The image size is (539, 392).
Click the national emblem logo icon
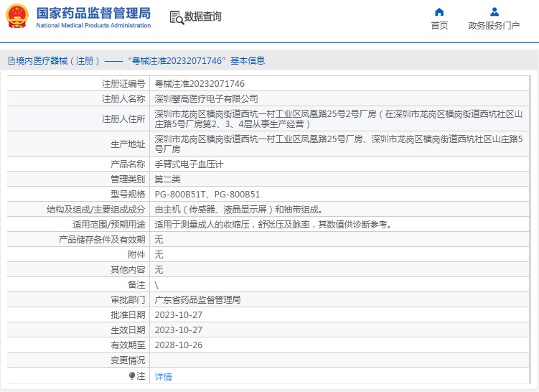pos(17,17)
